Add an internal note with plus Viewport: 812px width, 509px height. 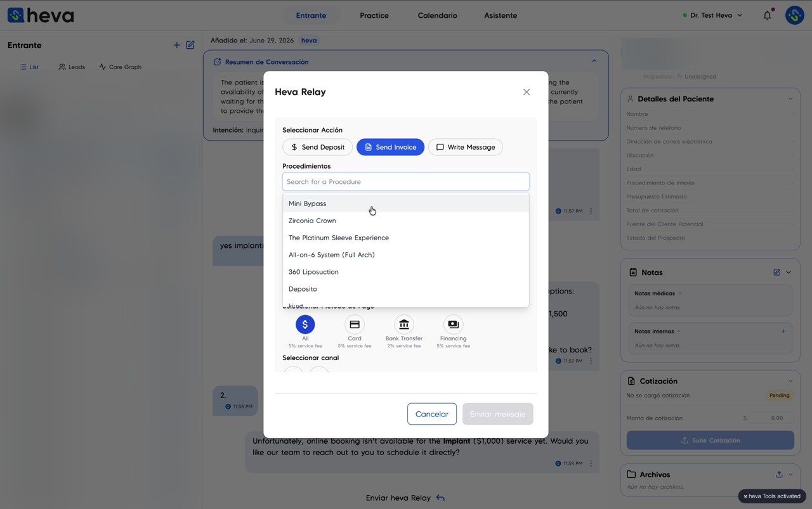(x=783, y=332)
